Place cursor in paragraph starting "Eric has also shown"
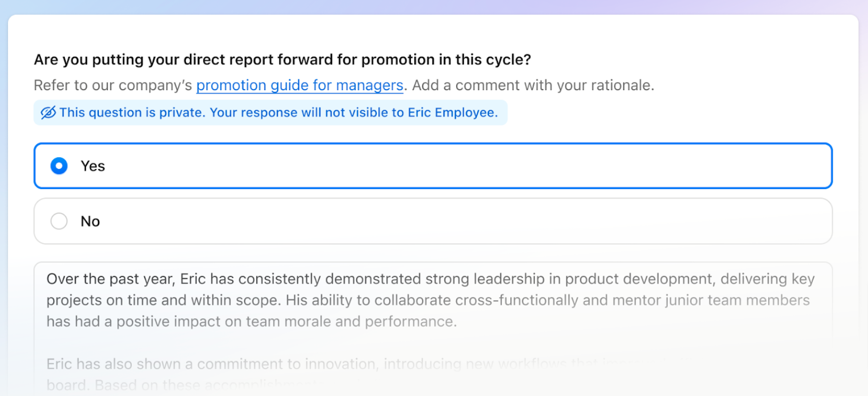This screenshot has width=868, height=396. 344,374
